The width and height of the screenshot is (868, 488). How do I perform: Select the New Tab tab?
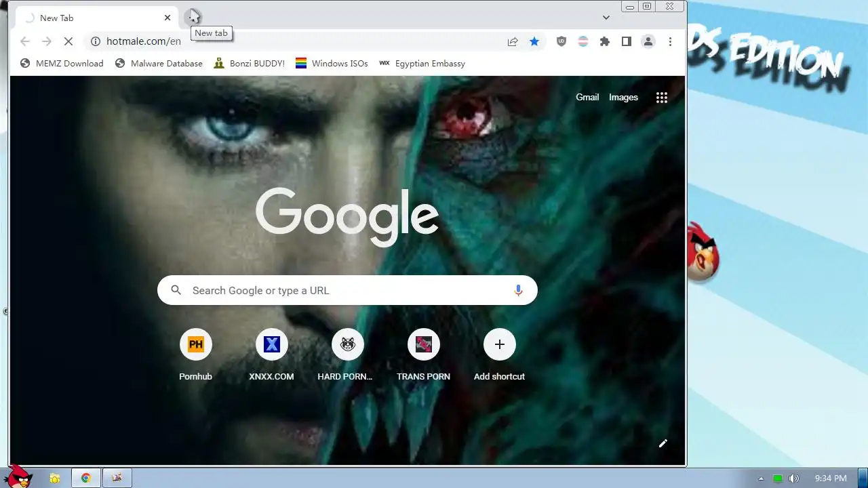(x=95, y=18)
